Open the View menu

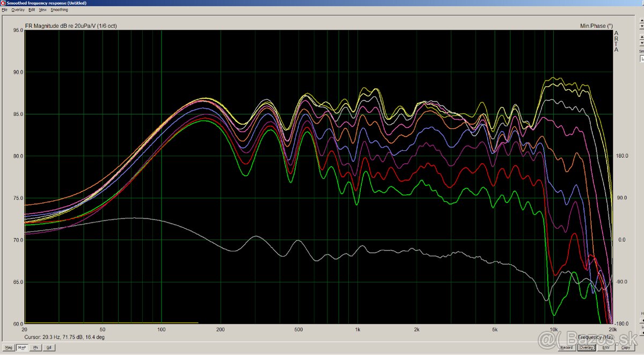43,10
